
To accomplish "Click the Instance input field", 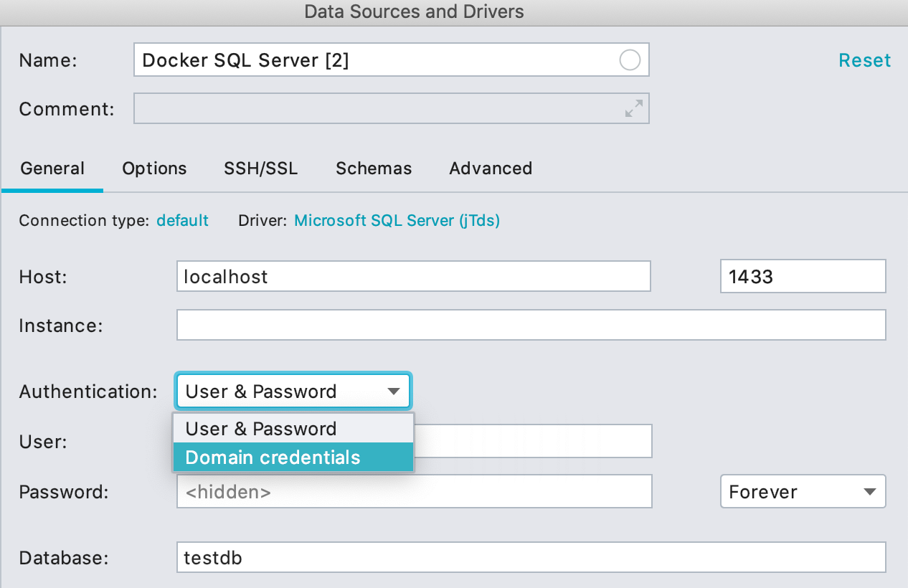I will click(x=531, y=325).
